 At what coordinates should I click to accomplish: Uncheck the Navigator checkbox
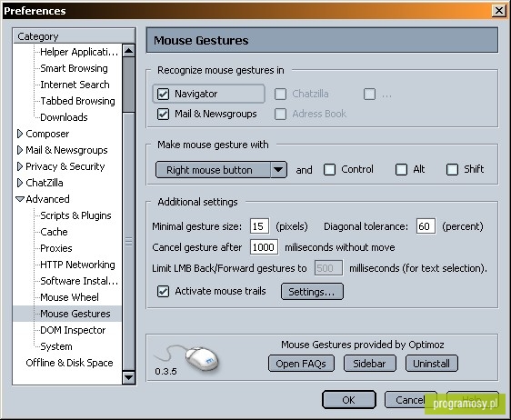click(163, 95)
